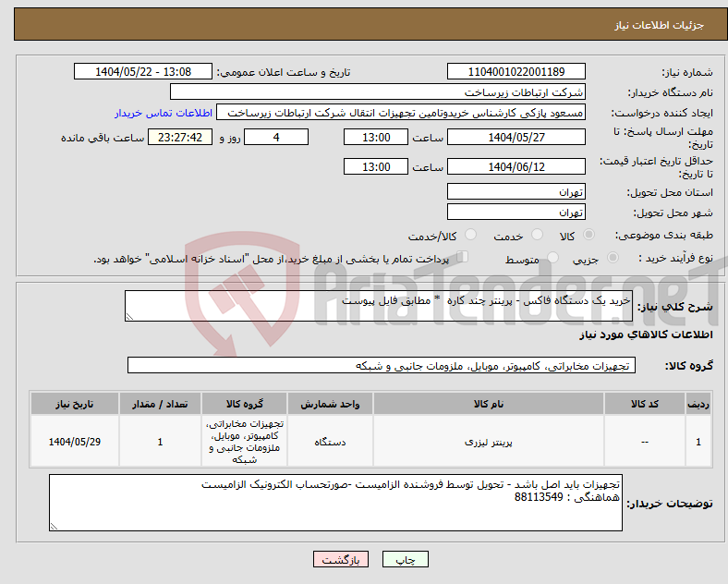Click the گروه کالا table header
Screen dimensions: 728x584
(244, 404)
